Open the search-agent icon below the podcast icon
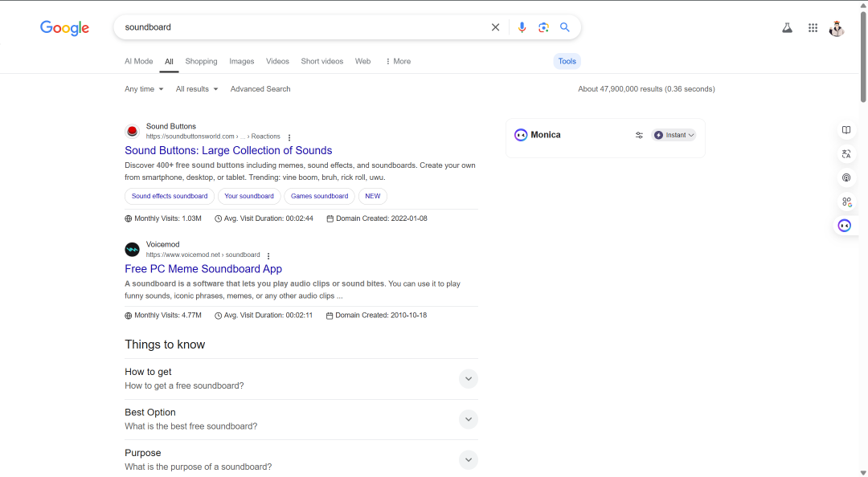This screenshot has width=868, height=477. click(x=845, y=202)
